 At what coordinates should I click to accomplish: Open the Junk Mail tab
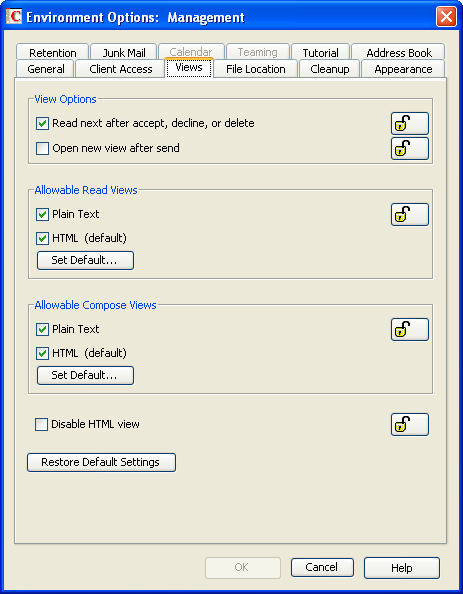(x=124, y=52)
